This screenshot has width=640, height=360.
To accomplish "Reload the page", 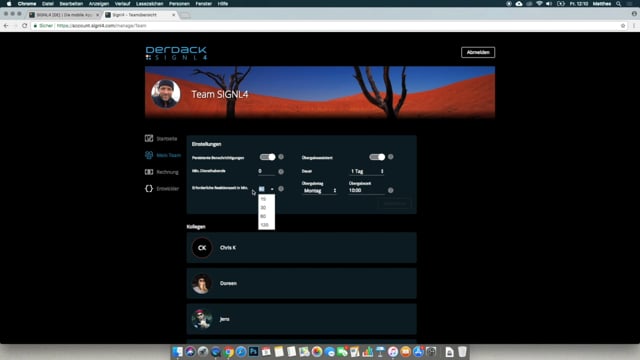I will coord(24,25).
